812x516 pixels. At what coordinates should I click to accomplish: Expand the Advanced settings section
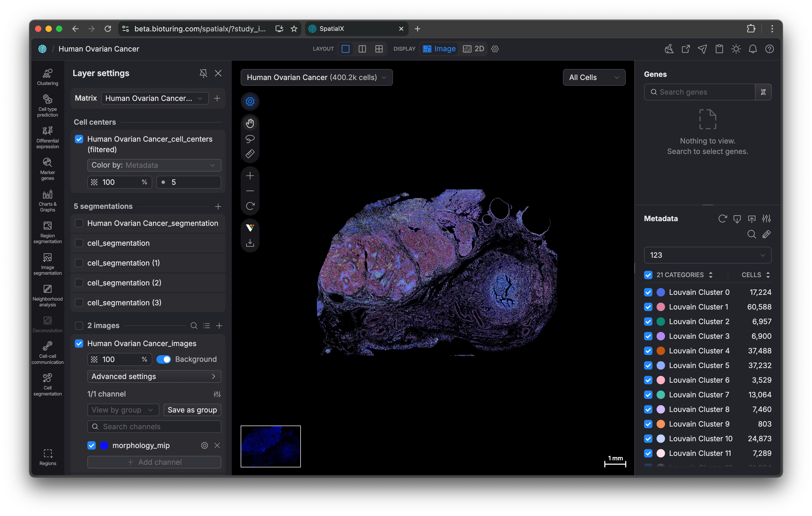tap(154, 376)
